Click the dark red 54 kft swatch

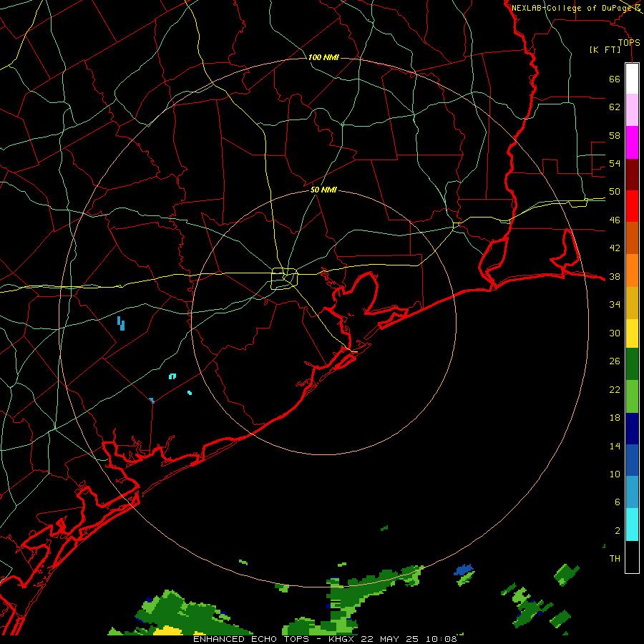coord(632,174)
